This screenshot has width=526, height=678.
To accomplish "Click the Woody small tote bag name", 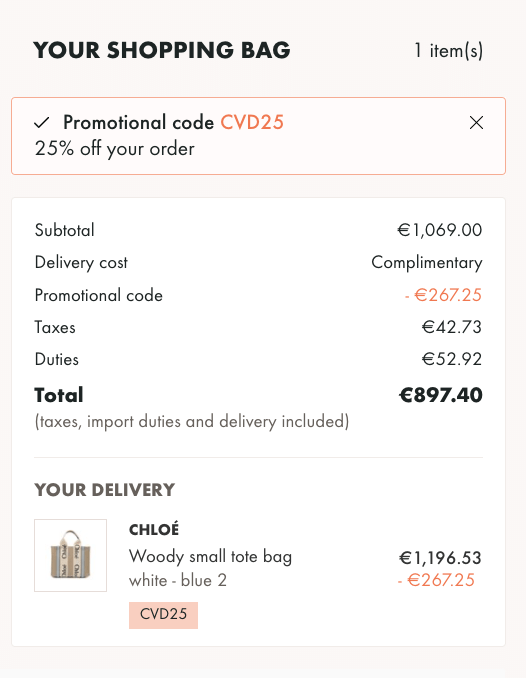I will 210,556.
